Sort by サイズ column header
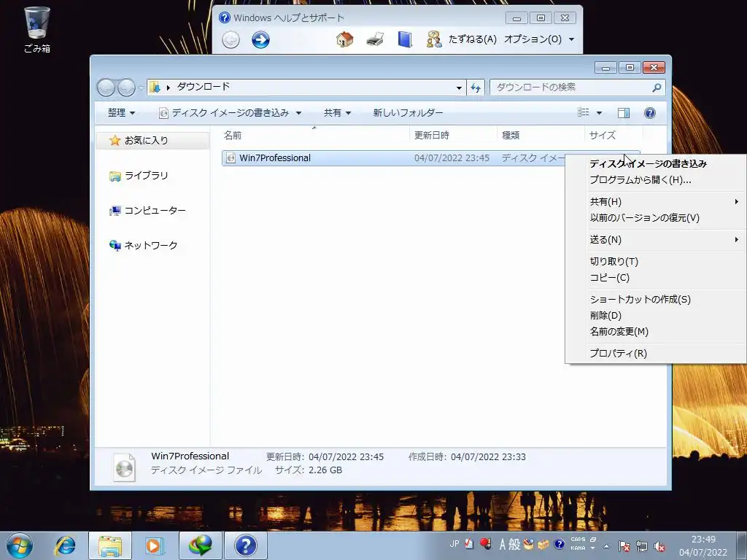 coord(614,135)
